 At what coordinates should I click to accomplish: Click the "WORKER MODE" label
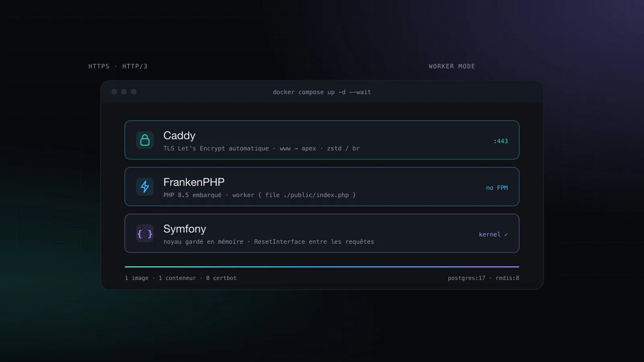click(x=452, y=66)
